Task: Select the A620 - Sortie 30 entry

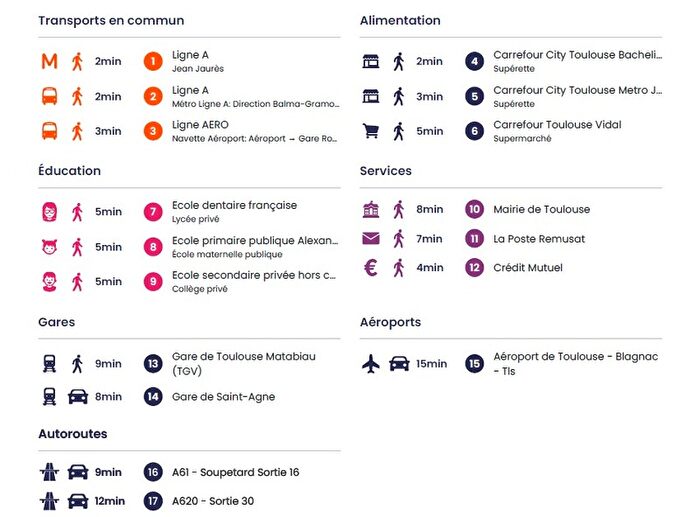Action: pyautogui.click(x=213, y=501)
